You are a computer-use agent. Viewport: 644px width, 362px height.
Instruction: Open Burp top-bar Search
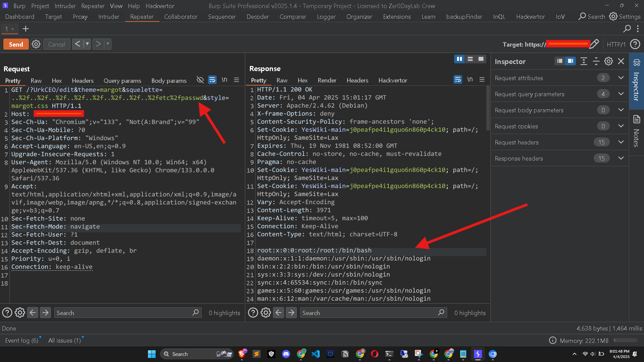592,16
